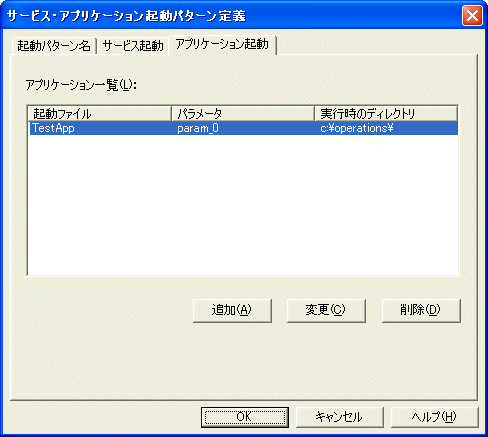
Task: Click the キャンセル button
Action: tap(340, 417)
